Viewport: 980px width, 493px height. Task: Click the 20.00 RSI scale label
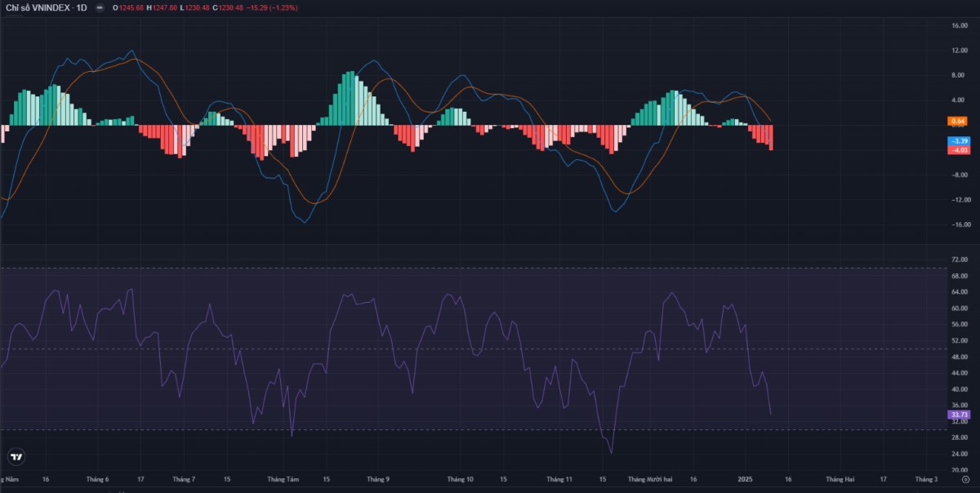coord(959,469)
